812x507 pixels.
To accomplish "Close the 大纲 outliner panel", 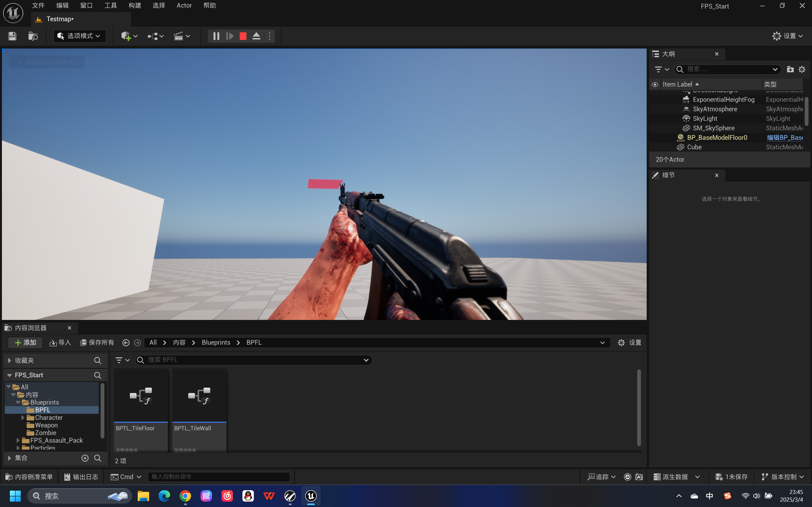I will [717, 54].
